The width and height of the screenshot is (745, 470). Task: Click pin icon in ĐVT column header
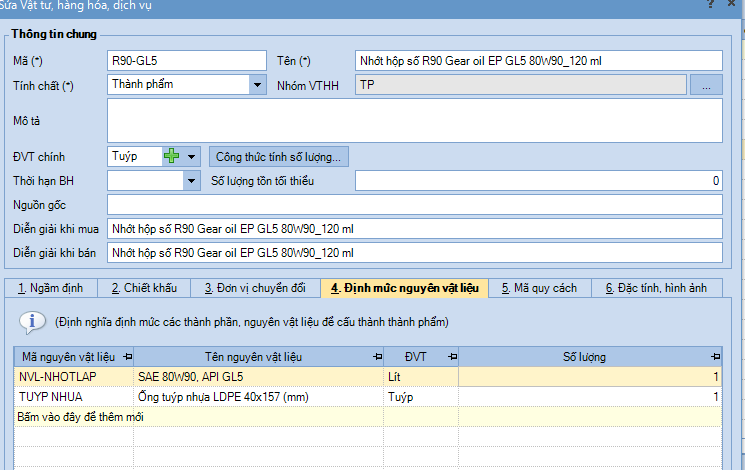451,357
